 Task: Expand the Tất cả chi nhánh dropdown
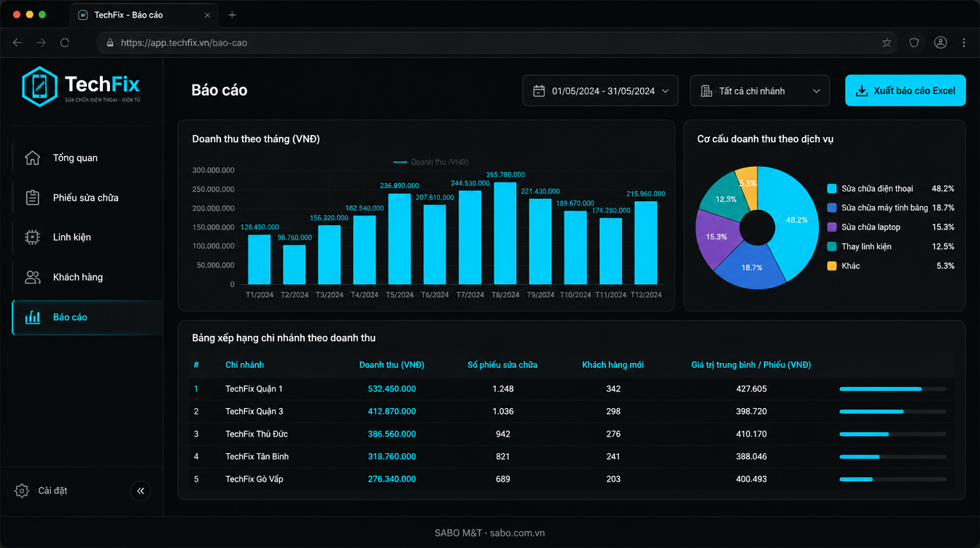tap(760, 91)
